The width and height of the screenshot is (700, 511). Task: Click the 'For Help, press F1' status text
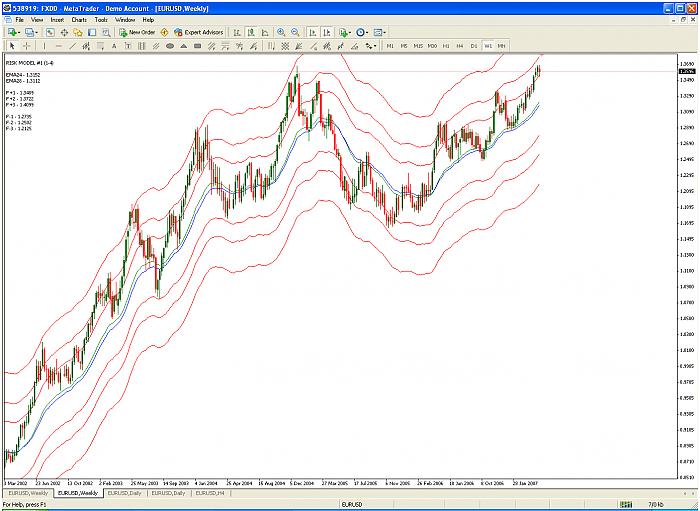coord(25,504)
